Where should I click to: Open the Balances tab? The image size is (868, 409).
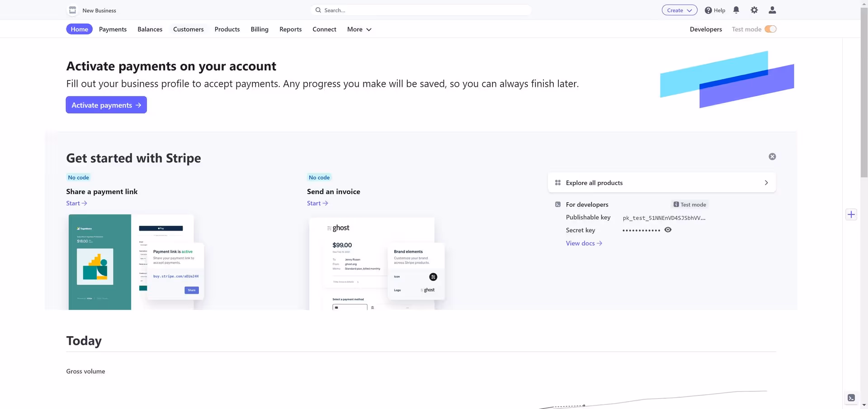tap(150, 29)
